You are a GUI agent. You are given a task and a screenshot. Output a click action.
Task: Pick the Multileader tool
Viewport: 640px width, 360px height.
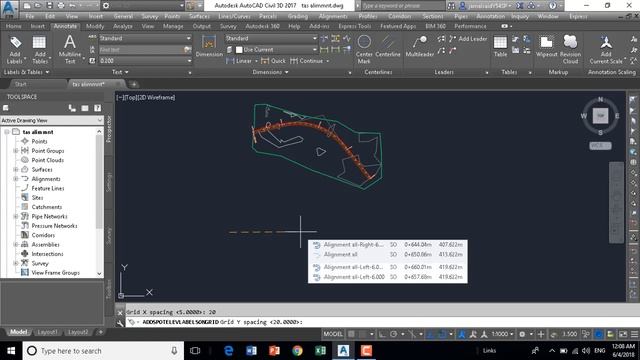420,46
